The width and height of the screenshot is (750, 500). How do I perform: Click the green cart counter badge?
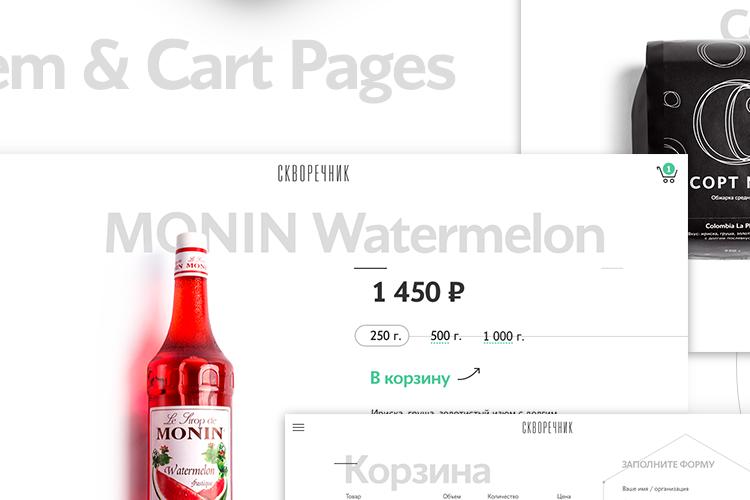pyautogui.click(x=669, y=169)
